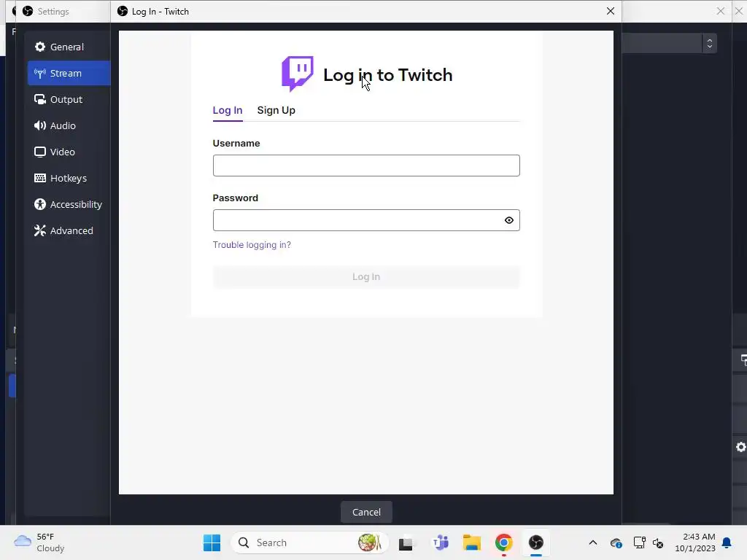Open notifications bell icon
Image resolution: width=747 pixels, height=560 pixels.
[x=727, y=542]
